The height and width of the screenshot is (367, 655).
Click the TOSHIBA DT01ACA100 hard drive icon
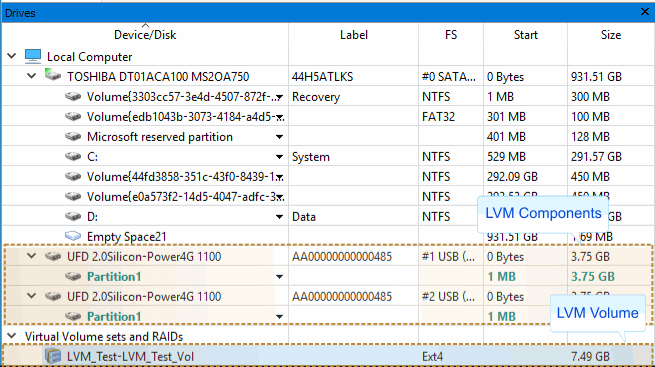pyautogui.click(x=53, y=75)
